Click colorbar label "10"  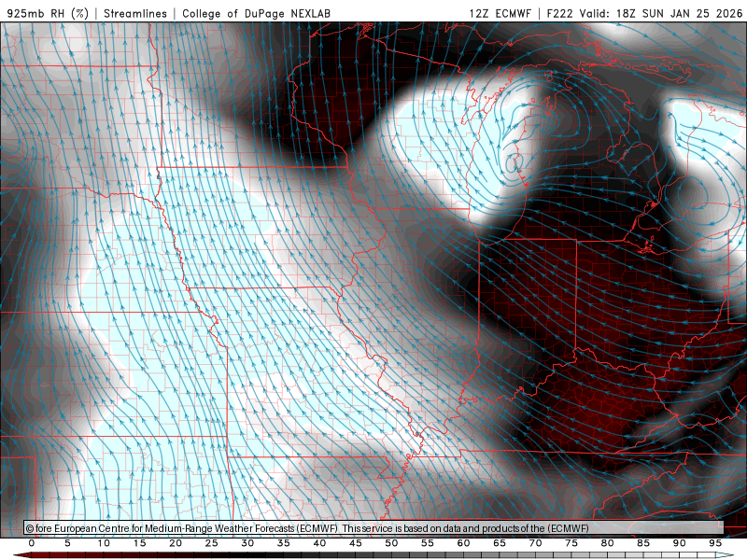pyautogui.click(x=104, y=543)
